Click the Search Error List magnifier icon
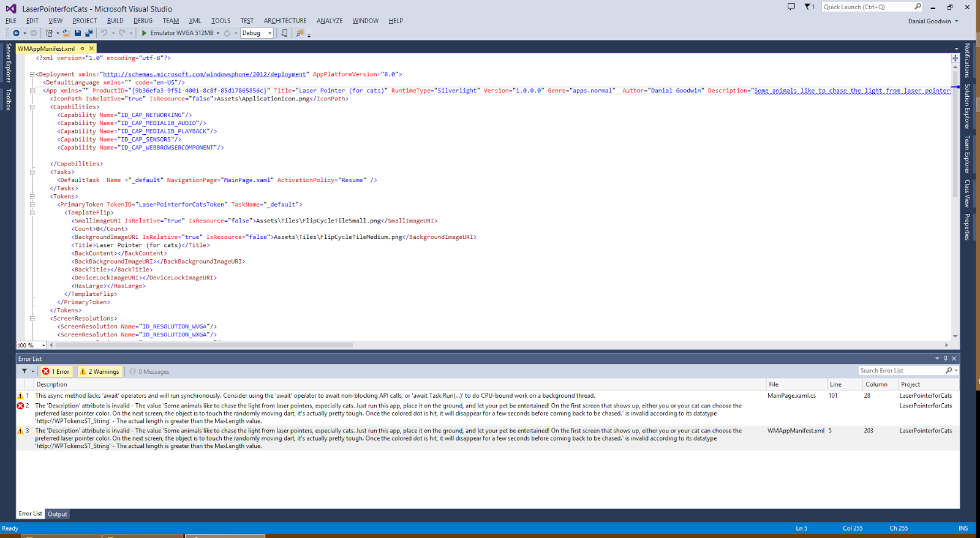The image size is (980, 538). coord(949,371)
